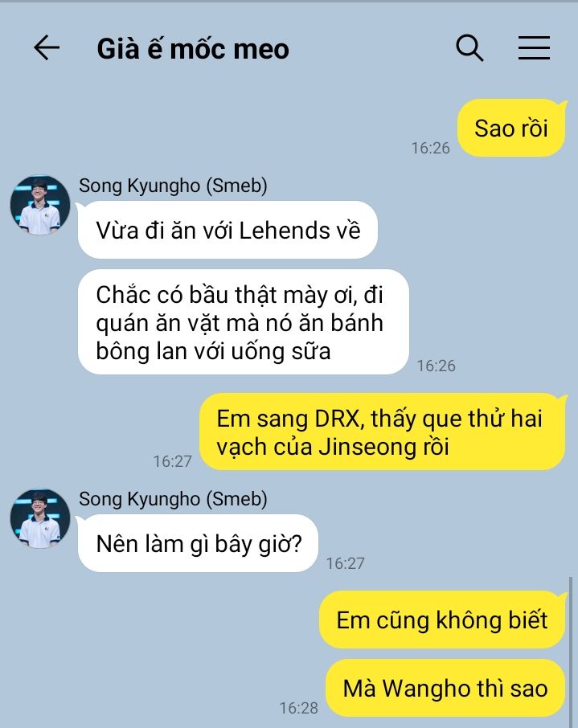
Task: Tap the 16:28 timestamp
Action: [299, 708]
